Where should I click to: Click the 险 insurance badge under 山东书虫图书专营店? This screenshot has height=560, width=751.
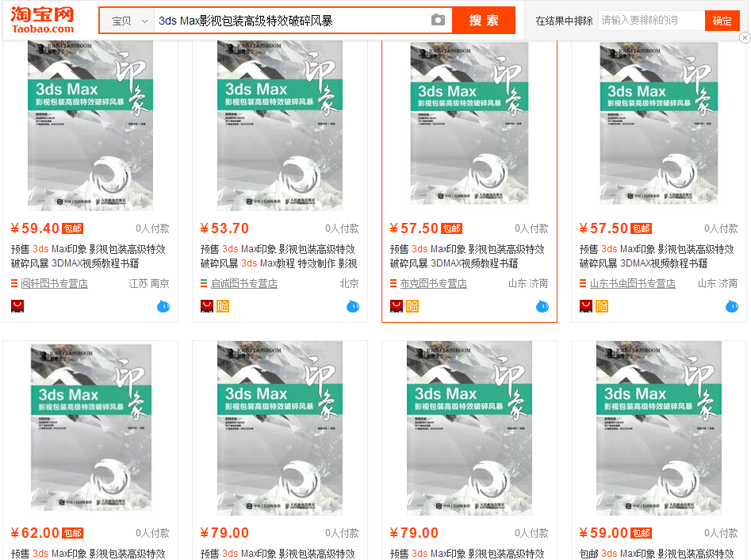pos(602,306)
